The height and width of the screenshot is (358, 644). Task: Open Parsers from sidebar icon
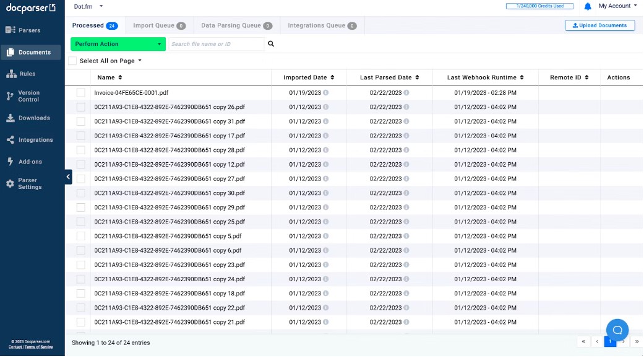tap(11, 30)
